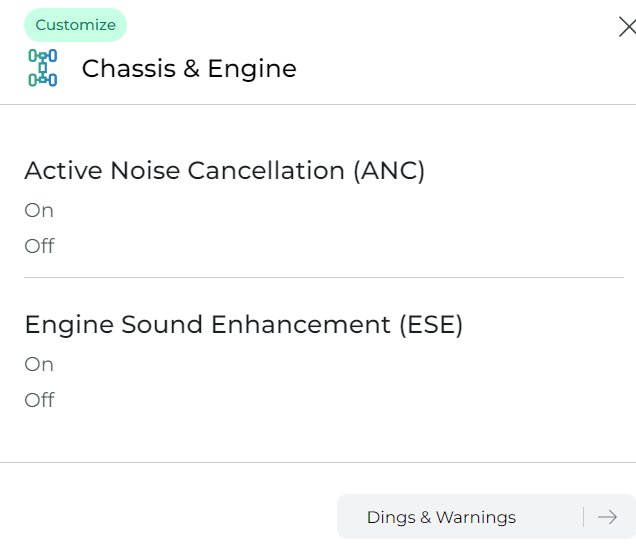Click the Engine Sound Enhancement heading
The width and height of the screenshot is (636, 547).
[x=243, y=325]
